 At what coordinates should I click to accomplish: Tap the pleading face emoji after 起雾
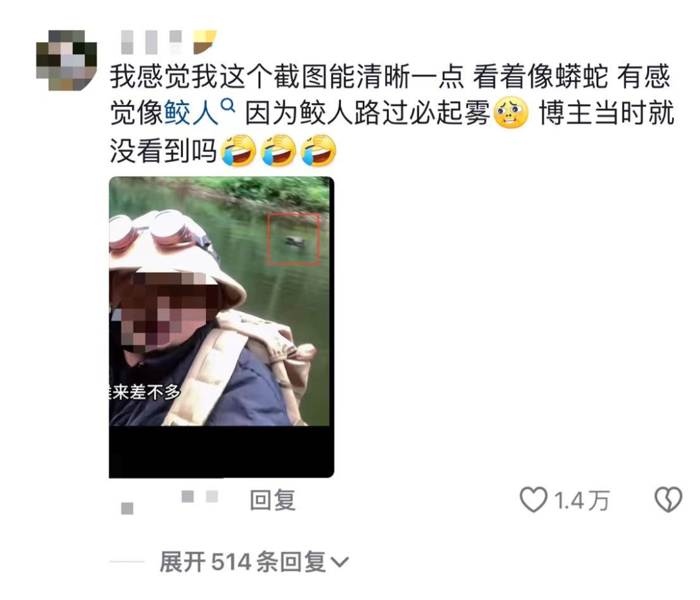pyautogui.click(x=511, y=113)
